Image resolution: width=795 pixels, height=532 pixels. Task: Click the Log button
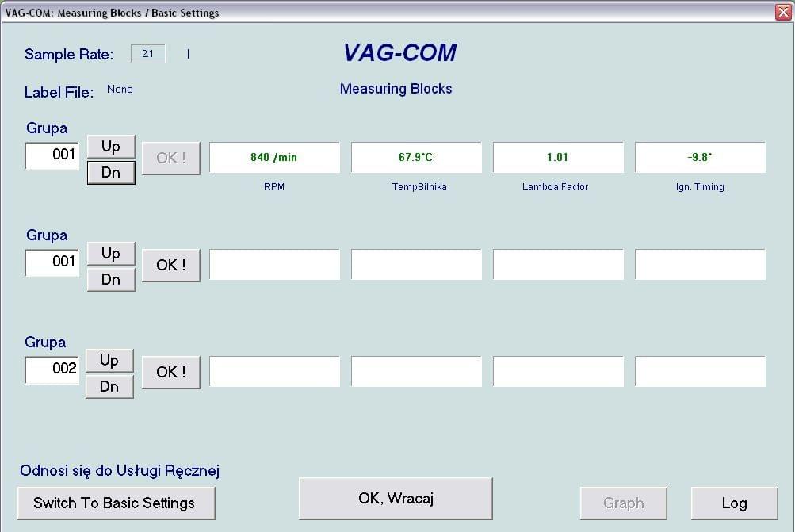tap(734, 503)
